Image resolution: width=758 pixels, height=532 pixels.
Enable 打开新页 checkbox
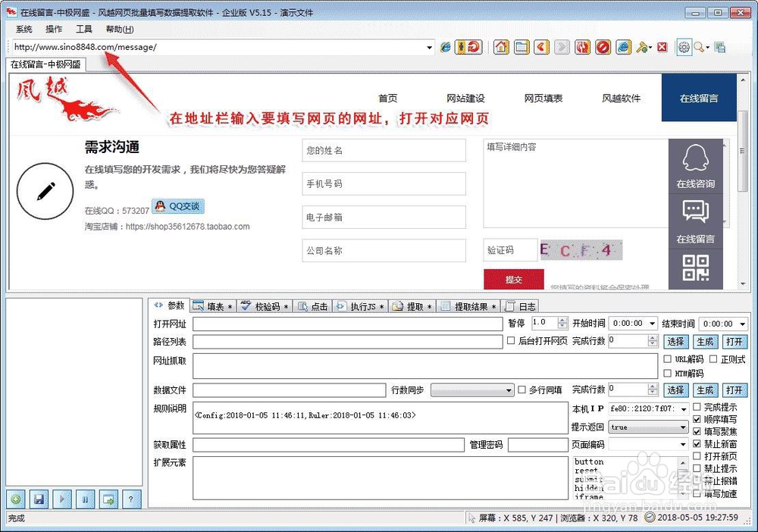pyautogui.click(x=697, y=455)
